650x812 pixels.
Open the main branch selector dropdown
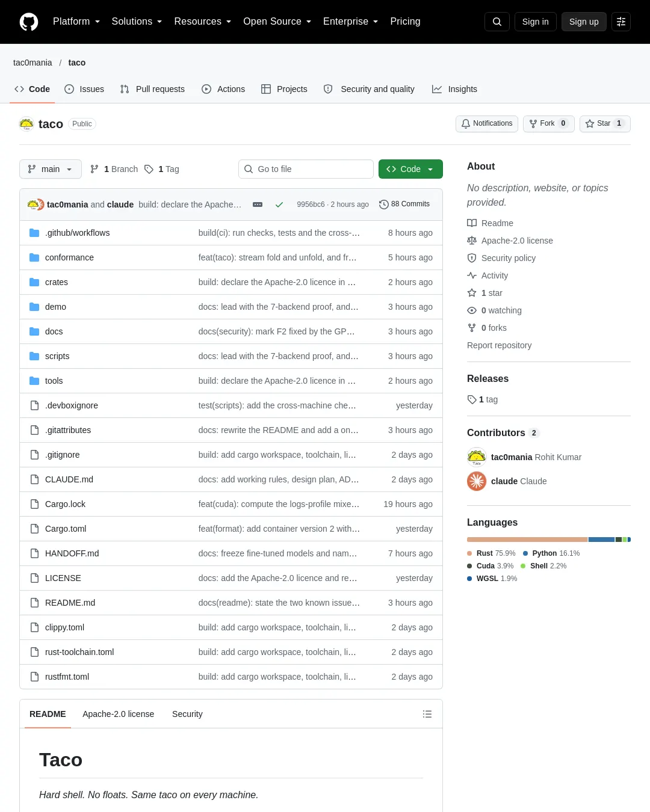(50, 169)
